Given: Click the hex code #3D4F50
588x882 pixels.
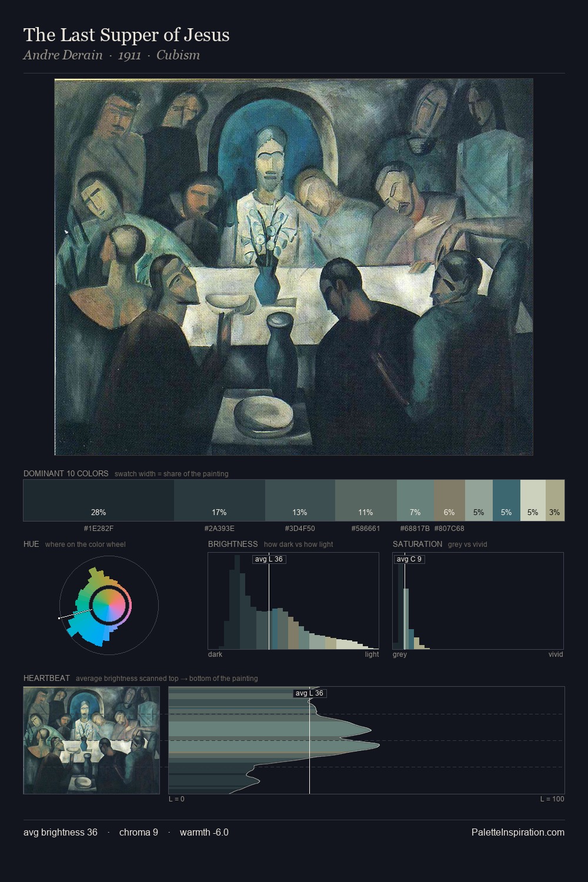Looking at the screenshot, I should pos(300,529).
